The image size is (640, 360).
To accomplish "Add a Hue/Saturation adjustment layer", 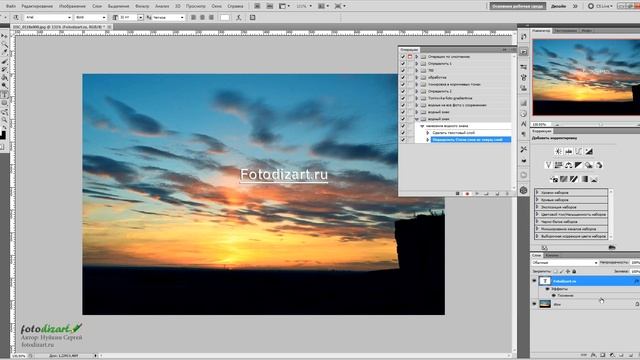I will pos(558,165).
